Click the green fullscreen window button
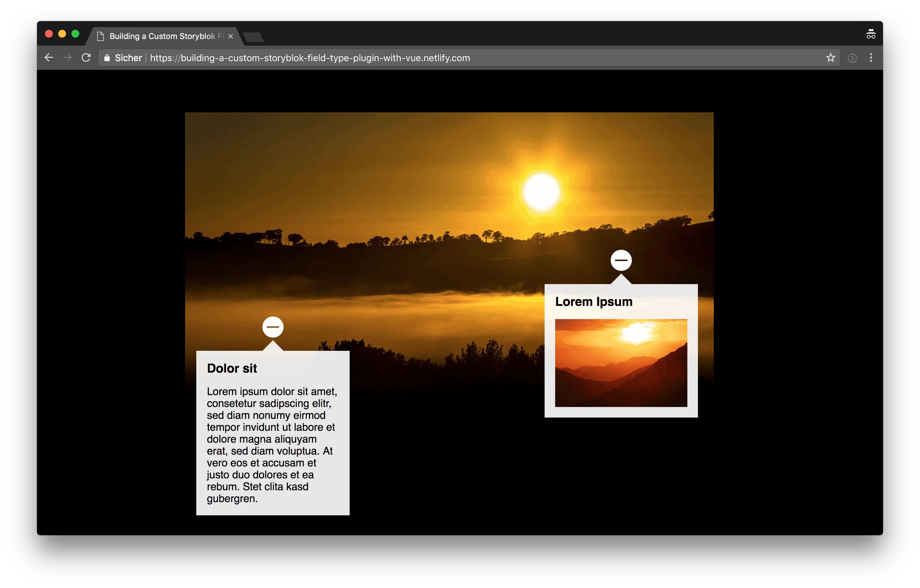Image resolution: width=920 pixels, height=588 pixels. [75, 34]
